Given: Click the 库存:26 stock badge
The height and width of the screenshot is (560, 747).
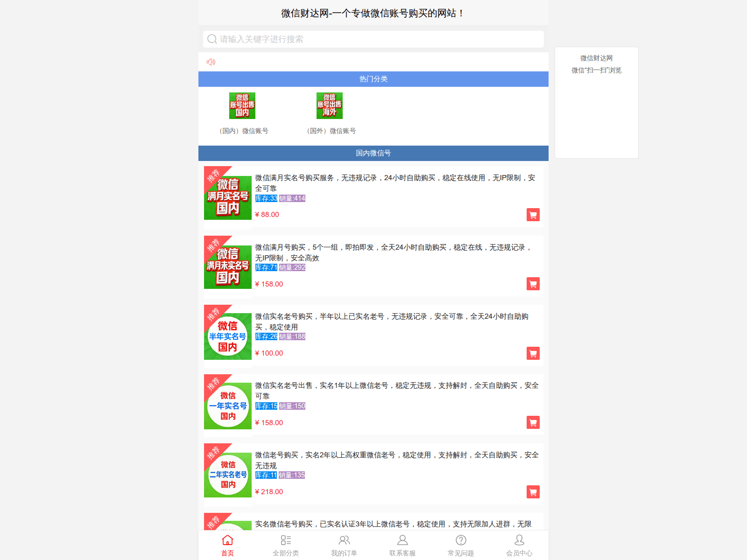Looking at the screenshot, I should click(266, 336).
